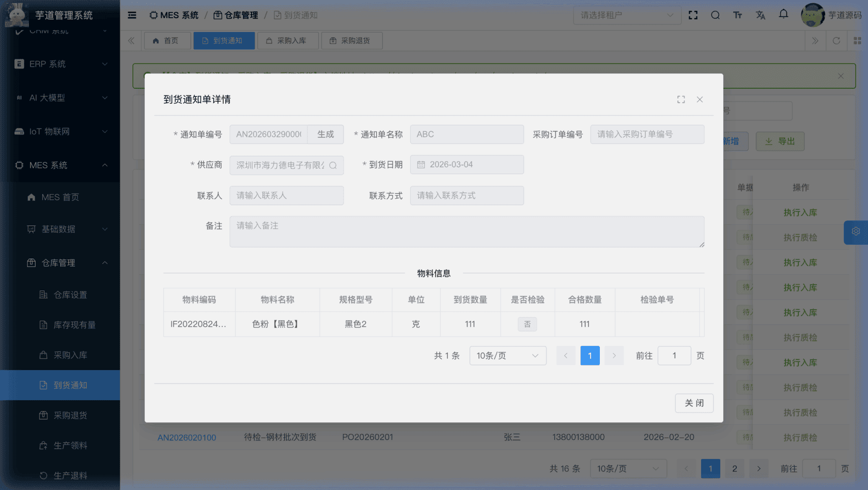Click the 生成 button to generate notice number

[326, 134]
